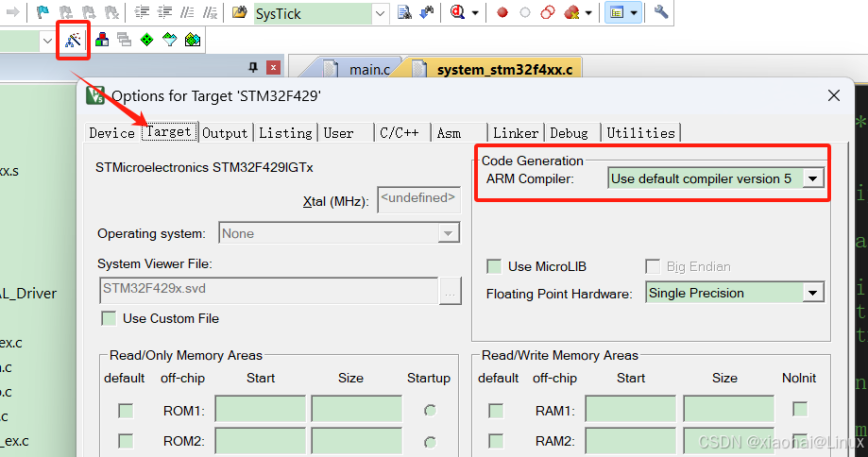Browse System Viewer File ellipsis button
868x457 pixels.
pos(450,291)
